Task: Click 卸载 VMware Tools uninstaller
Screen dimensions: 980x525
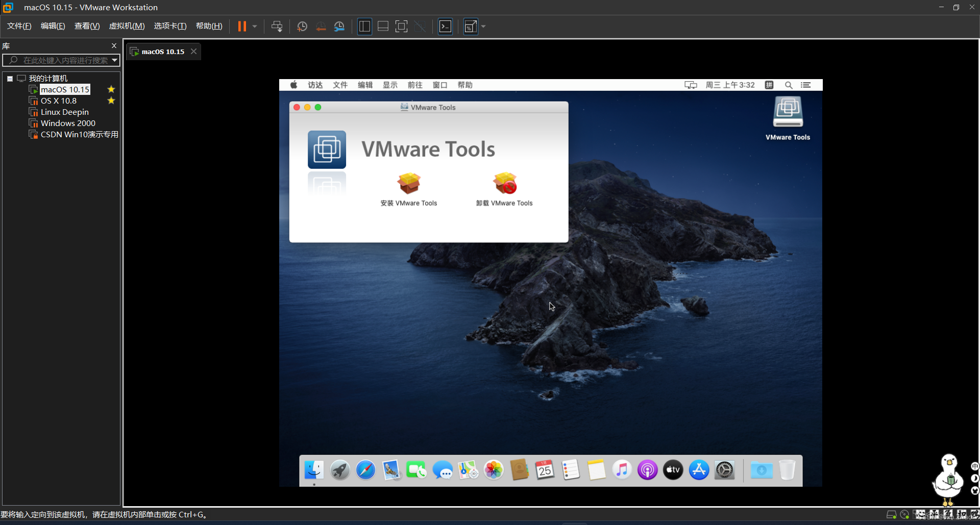Action: pyautogui.click(x=504, y=189)
